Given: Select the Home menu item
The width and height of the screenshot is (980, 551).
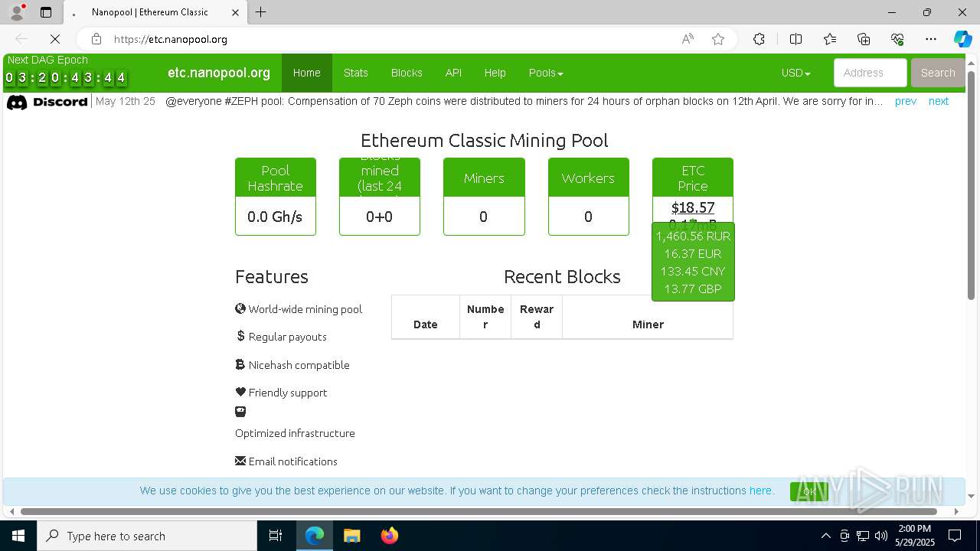Looking at the screenshot, I should [x=306, y=73].
